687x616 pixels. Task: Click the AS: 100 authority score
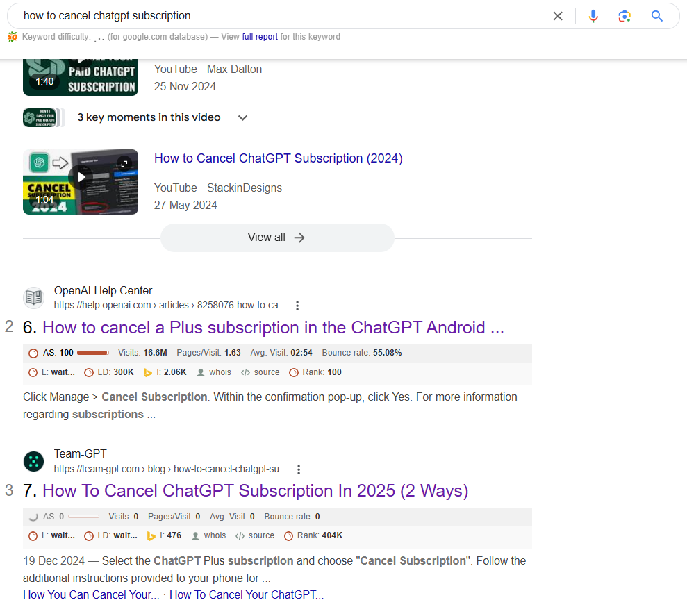pos(58,353)
